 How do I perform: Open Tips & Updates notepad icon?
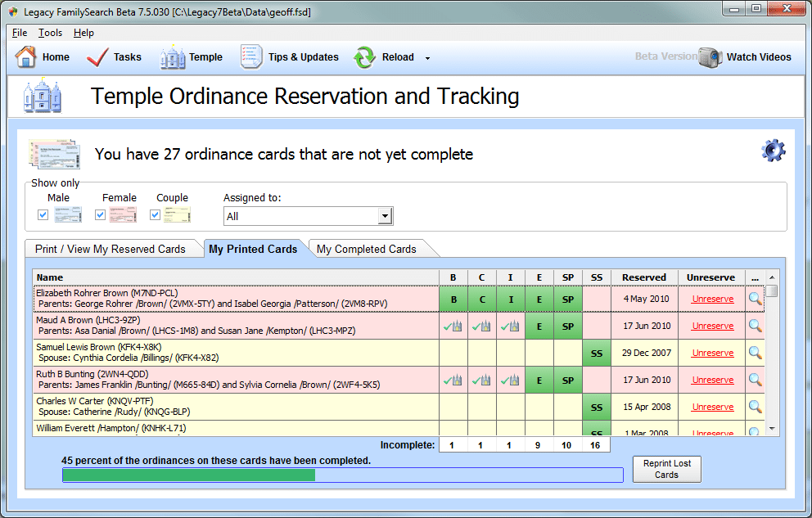tap(251, 57)
